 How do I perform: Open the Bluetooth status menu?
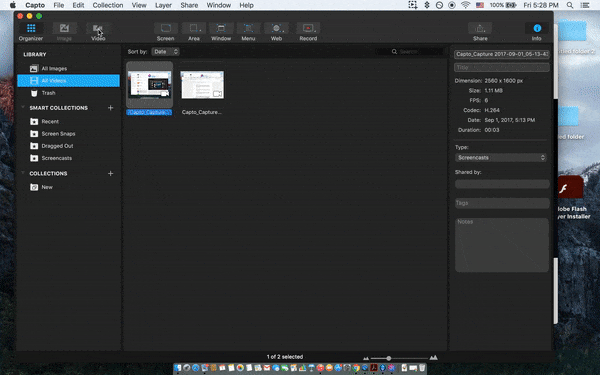tap(427, 5)
